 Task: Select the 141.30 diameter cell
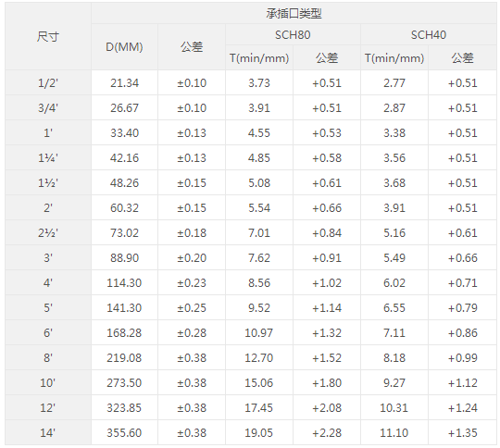point(124,307)
